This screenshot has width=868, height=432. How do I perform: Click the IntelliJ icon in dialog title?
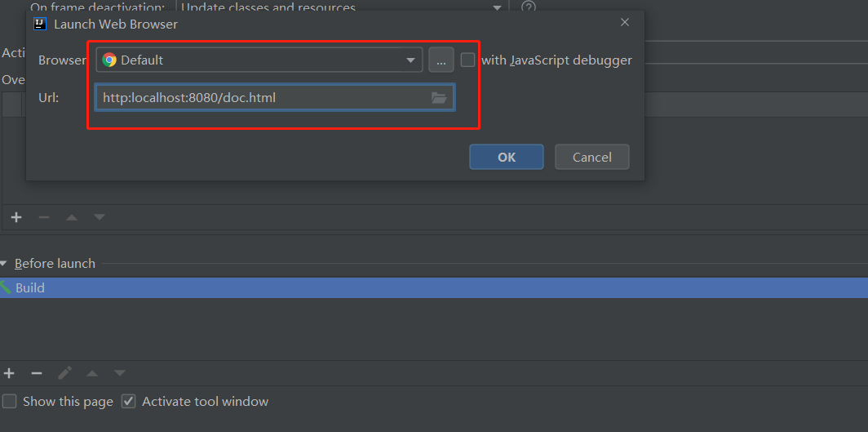pyautogui.click(x=39, y=24)
